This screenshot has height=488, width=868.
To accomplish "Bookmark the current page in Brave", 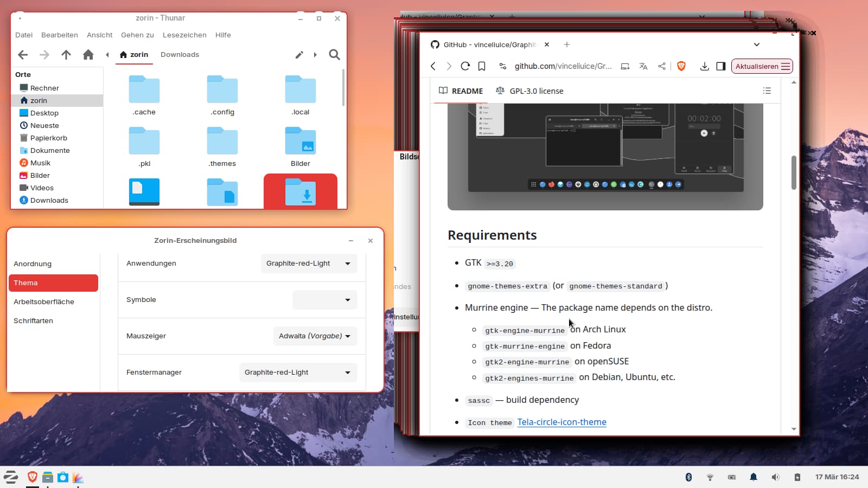I will pyautogui.click(x=481, y=66).
